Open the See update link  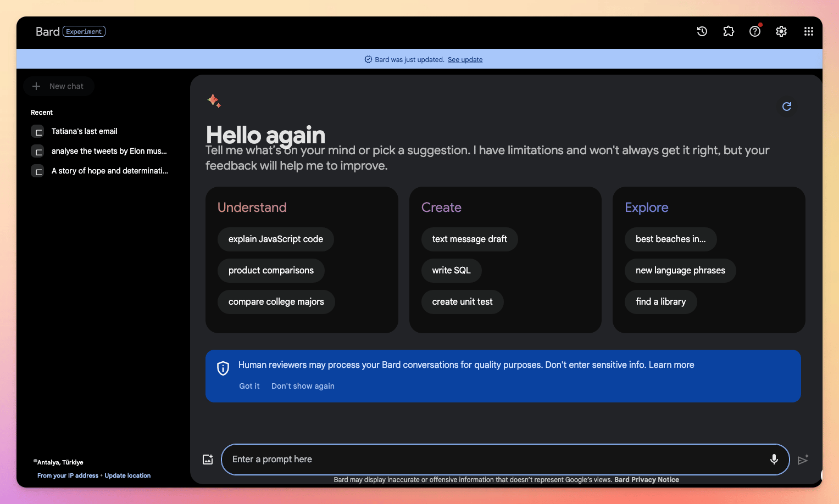coord(465,60)
